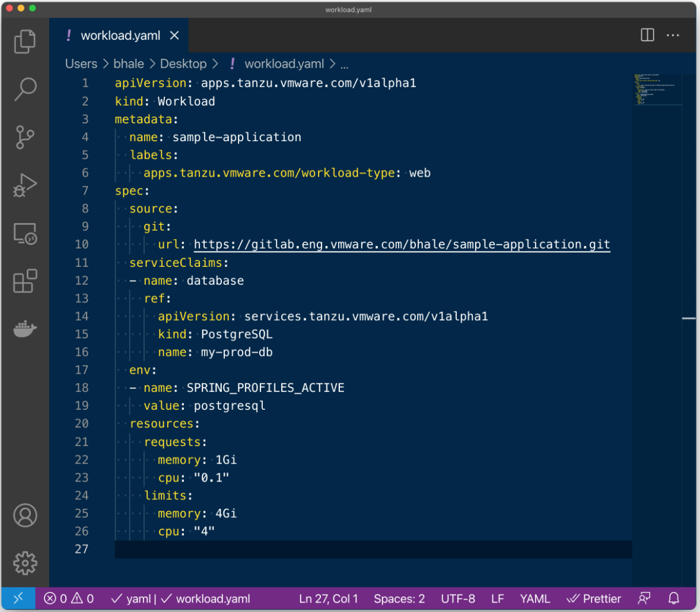Open the editor More Actions menu

point(673,35)
